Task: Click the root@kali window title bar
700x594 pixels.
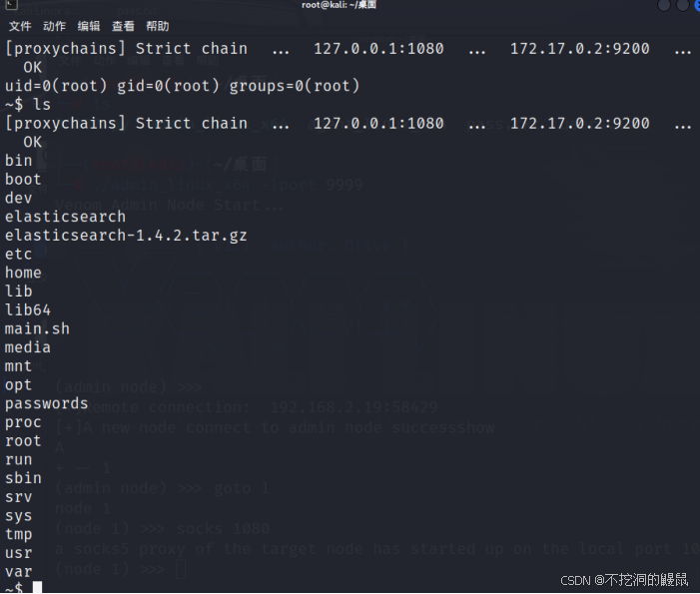Action: [x=349, y=6]
